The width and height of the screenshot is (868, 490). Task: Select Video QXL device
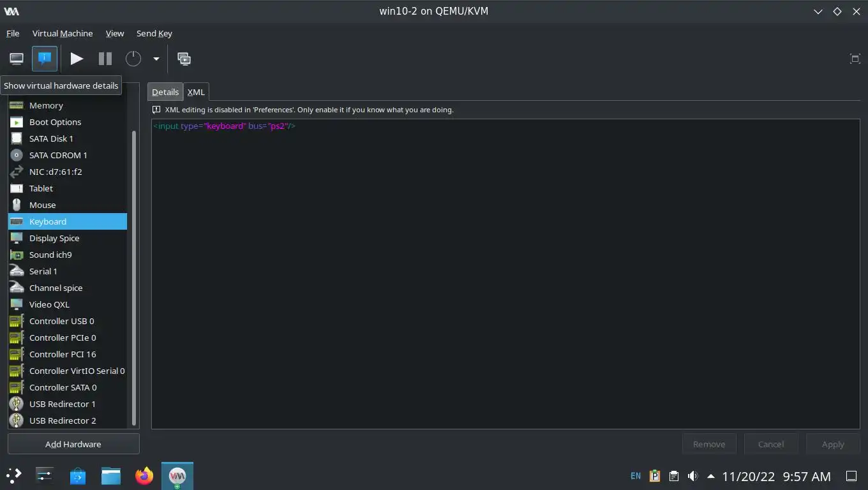pyautogui.click(x=68, y=304)
